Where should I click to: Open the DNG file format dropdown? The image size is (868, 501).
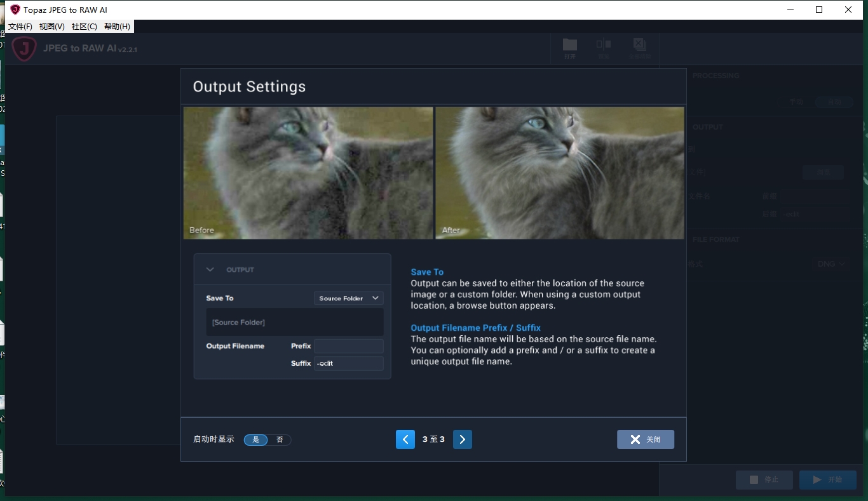tap(831, 264)
